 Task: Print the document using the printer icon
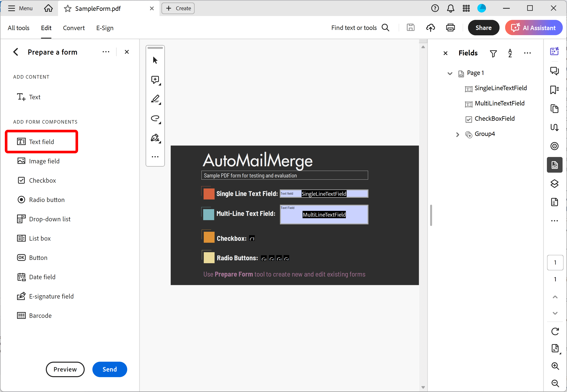pyautogui.click(x=450, y=27)
